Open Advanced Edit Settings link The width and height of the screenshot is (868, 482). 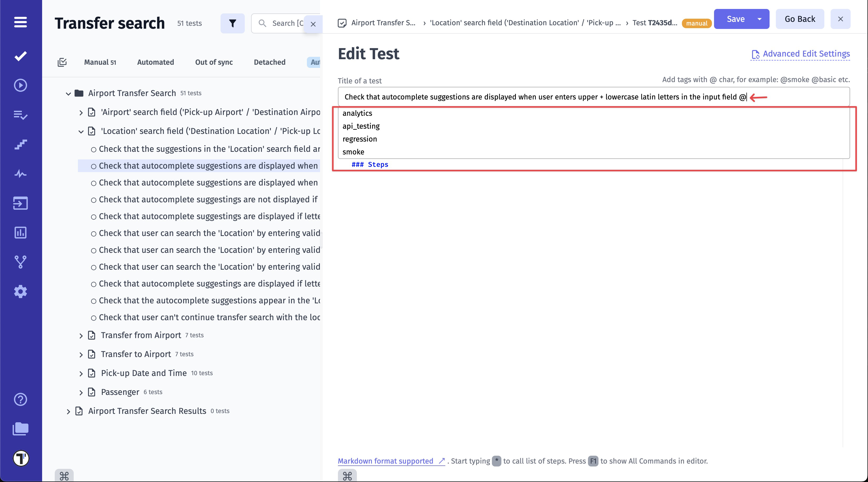pos(806,54)
